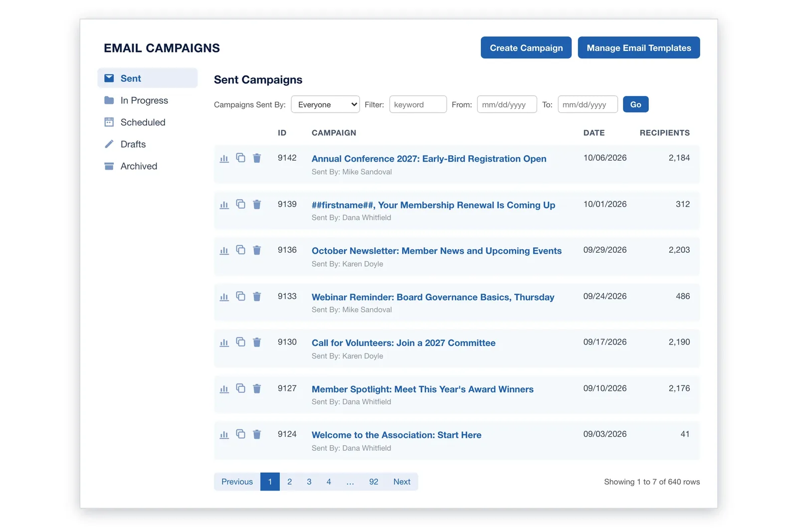
Task: Click the Showing 1 to 7 of 640 rows text
Action: (652, 482)
